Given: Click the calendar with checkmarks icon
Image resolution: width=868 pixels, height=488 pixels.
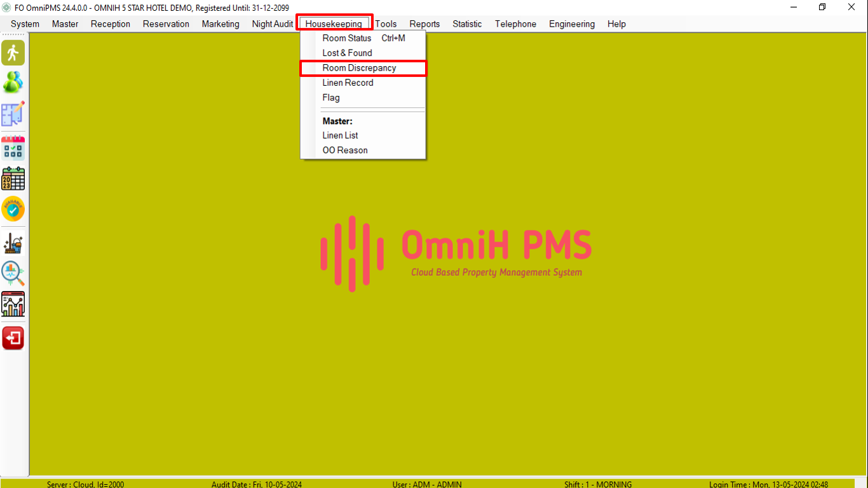Looking at the screenshot, I should tap(13, 147).
